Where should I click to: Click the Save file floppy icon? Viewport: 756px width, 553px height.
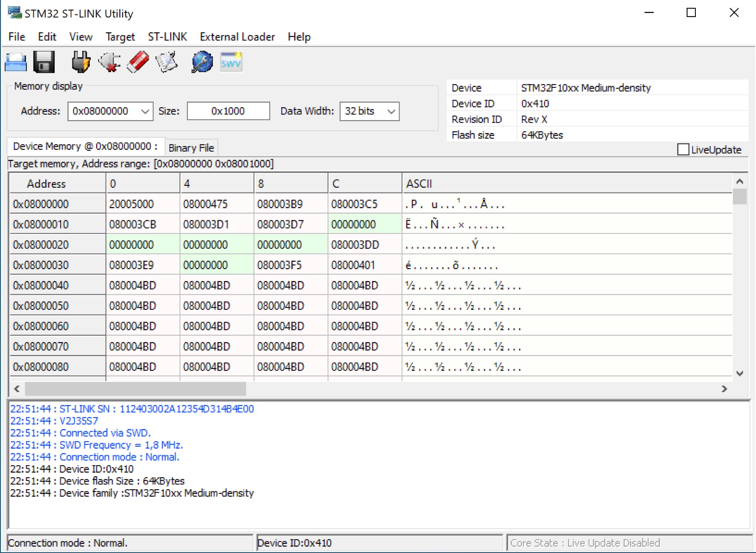point(44,62)
